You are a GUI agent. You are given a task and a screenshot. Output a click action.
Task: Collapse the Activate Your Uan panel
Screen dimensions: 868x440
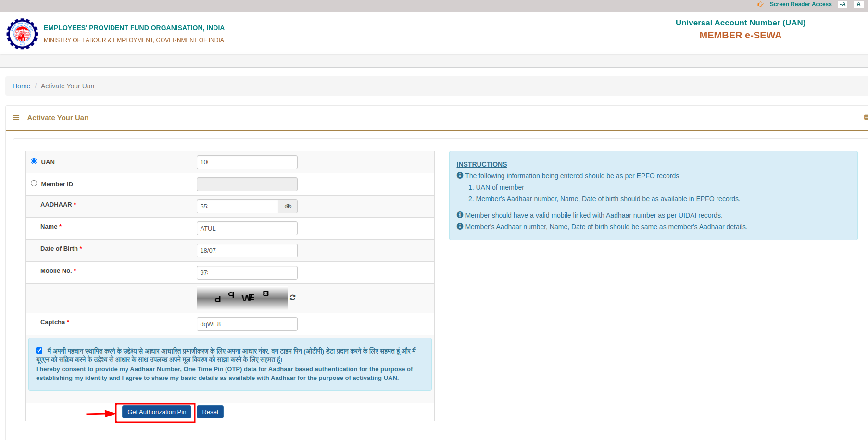click(866, 117)
